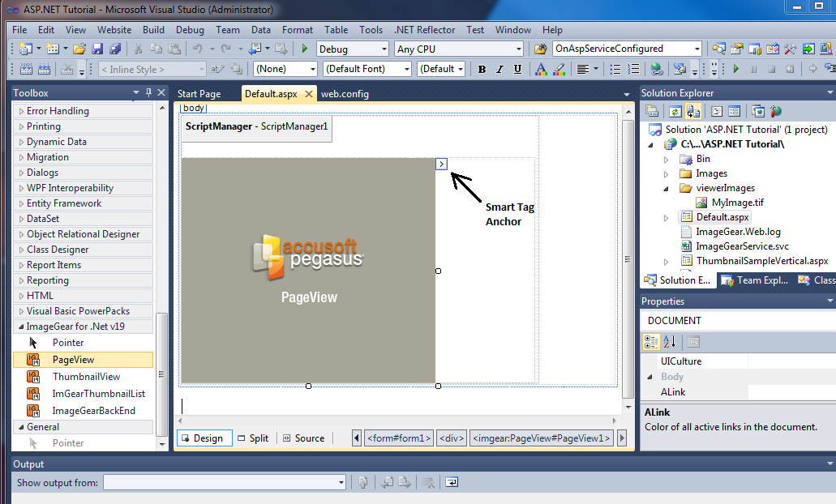Click the font foreground color button
Screen dimensions: 836x504
tap(541, 69)
